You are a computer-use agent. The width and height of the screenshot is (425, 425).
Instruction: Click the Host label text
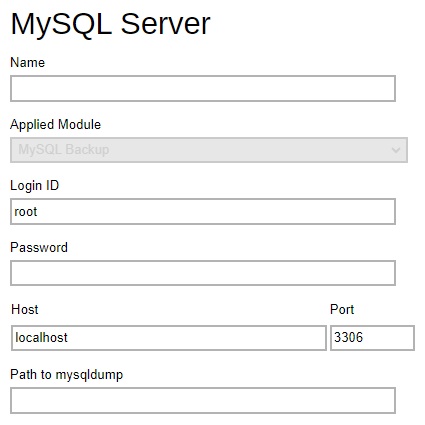point(25,309)
